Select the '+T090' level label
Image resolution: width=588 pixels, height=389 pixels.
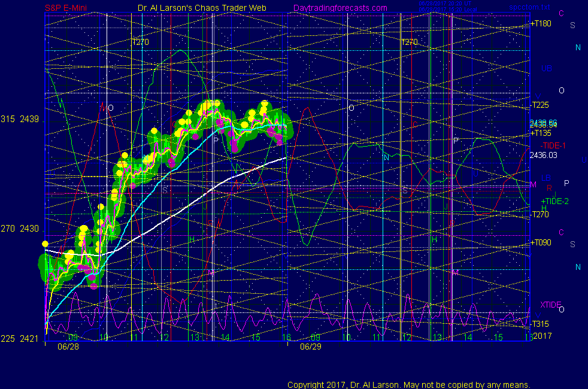(541, 242)
